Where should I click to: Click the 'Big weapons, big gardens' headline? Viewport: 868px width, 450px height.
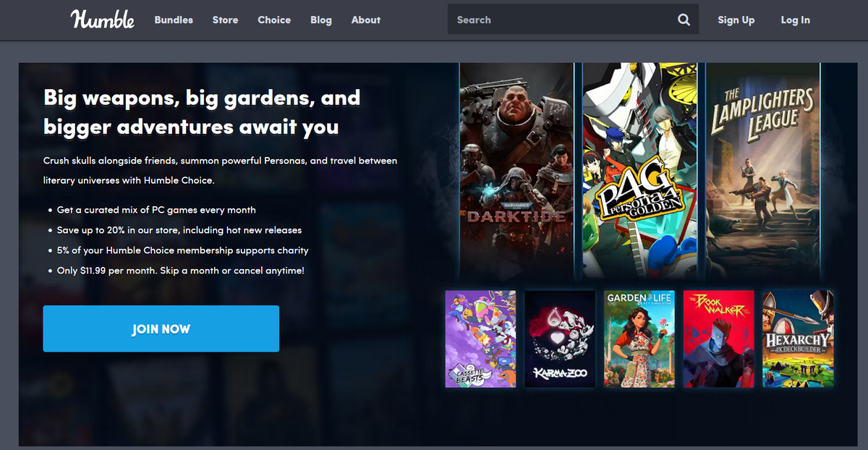coord(202,112)
